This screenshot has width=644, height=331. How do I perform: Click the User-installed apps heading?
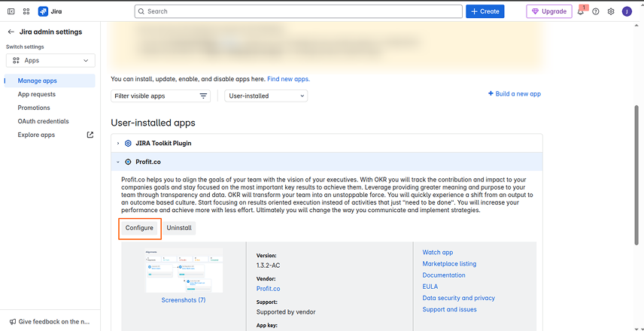(153, 123)
